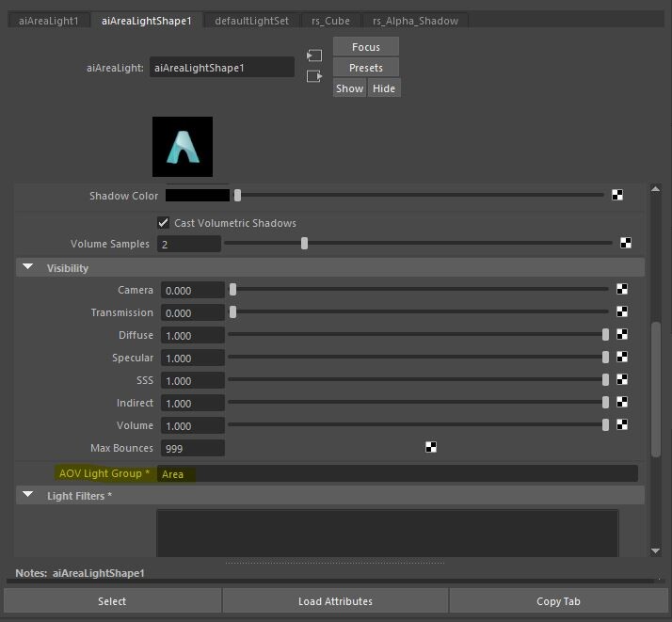The height and width of the screenshot is (622, 672).
Task: Click the Camera value field
Action: coord(192,290)
